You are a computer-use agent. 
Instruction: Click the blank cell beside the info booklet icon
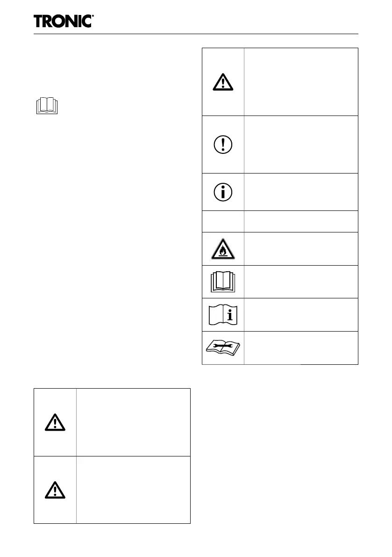[x=301, y=315]
